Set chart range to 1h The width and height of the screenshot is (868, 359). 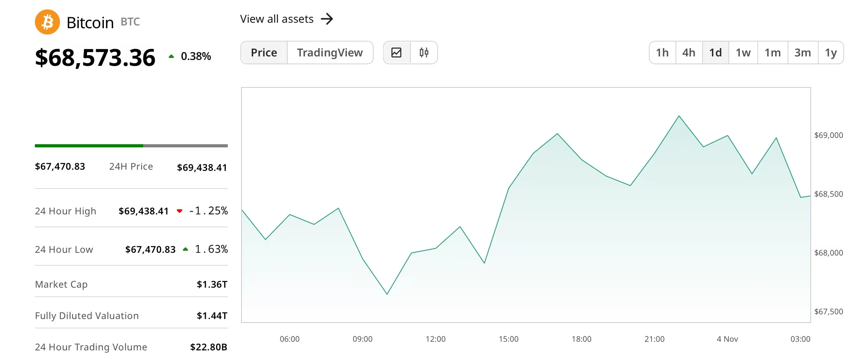click(x=663, y=53)
